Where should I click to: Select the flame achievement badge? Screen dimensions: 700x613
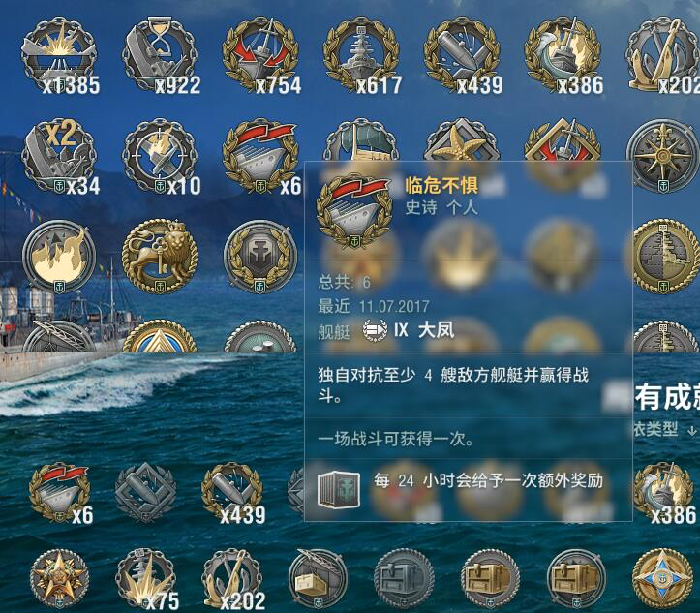(58, 257)
